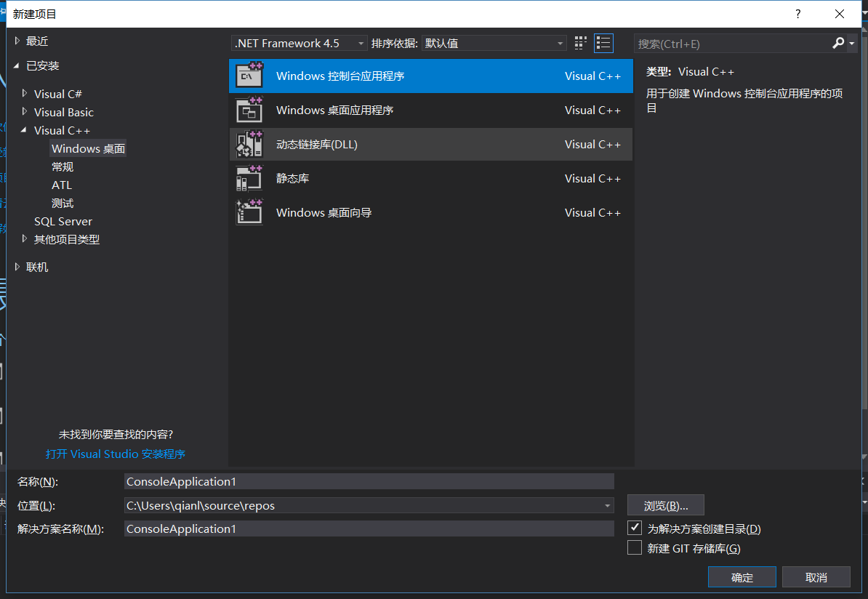
Task: Toggle 为解决方案创建目录 checkbox
Action: [635, 528]
